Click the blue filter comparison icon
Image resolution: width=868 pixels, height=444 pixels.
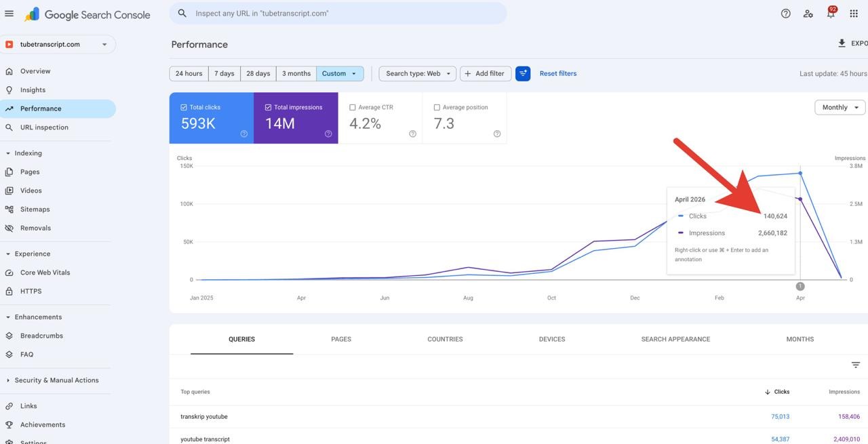(523, 73)
